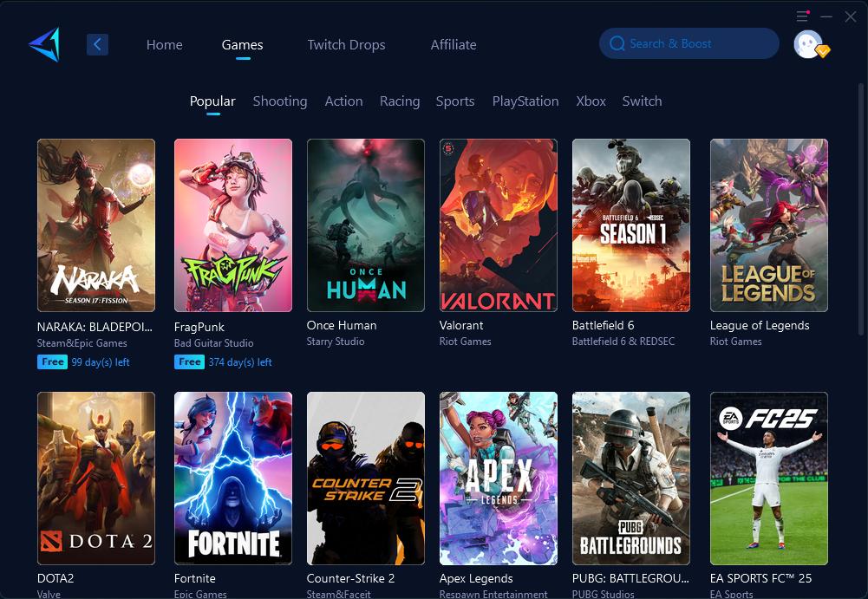Open the Affiliate tab
Viewport: 868px width, 599px height.
454,45
